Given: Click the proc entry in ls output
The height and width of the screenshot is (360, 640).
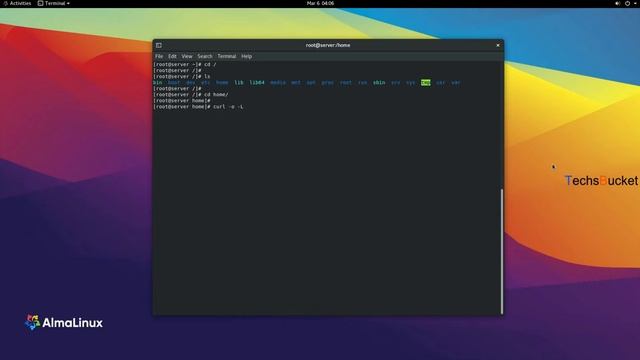Looking at the screenshot, I should [x=327, y=82].
